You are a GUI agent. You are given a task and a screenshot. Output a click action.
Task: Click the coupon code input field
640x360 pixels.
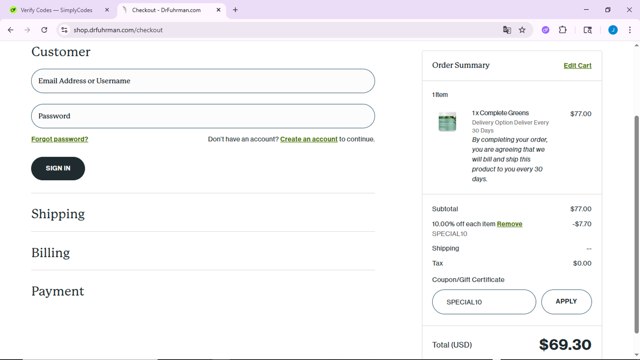[484, 302]
